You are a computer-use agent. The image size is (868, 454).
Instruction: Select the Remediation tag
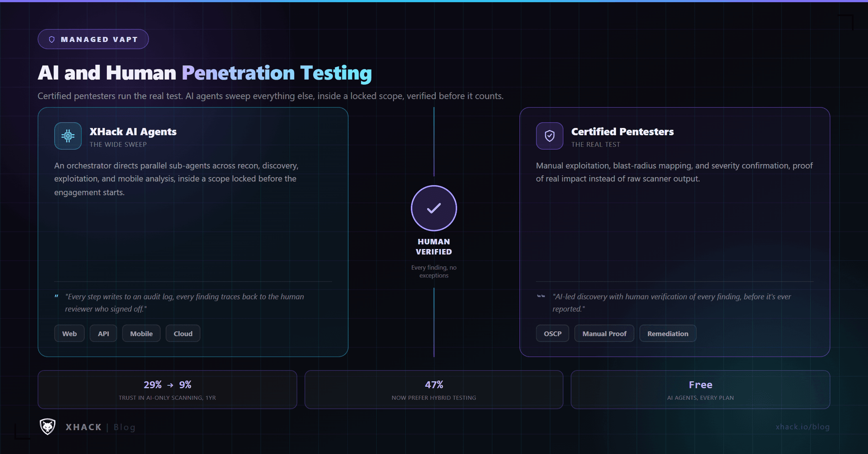pos(668,333)
